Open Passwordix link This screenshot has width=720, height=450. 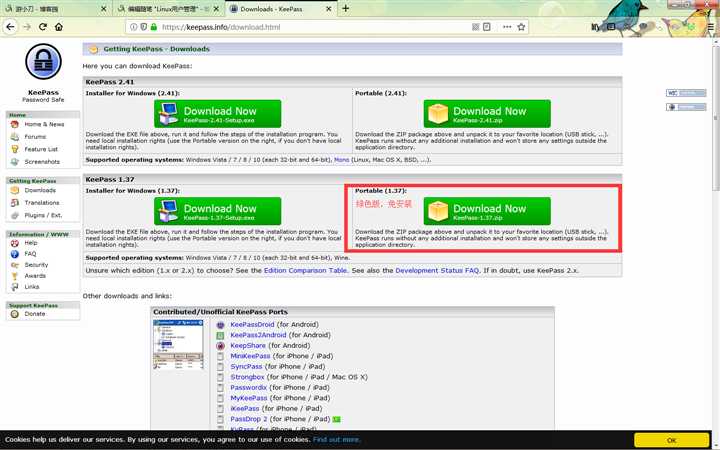click(x=248, y=388)
